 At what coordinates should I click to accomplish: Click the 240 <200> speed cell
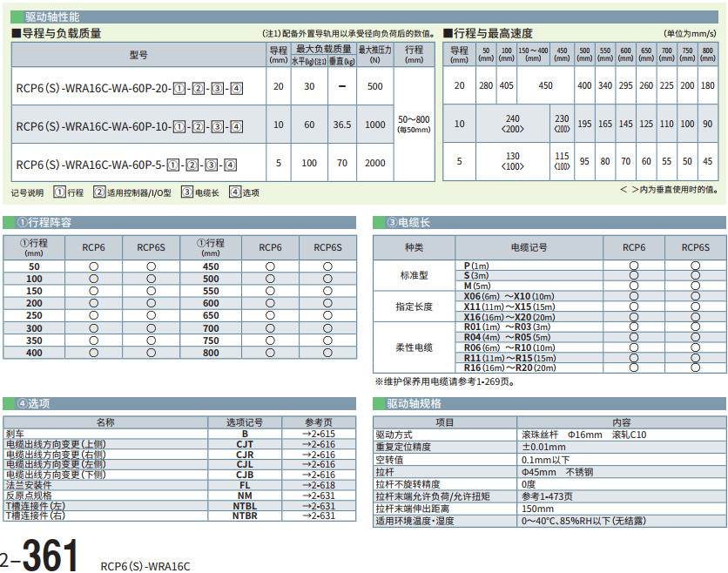point(513,124)
